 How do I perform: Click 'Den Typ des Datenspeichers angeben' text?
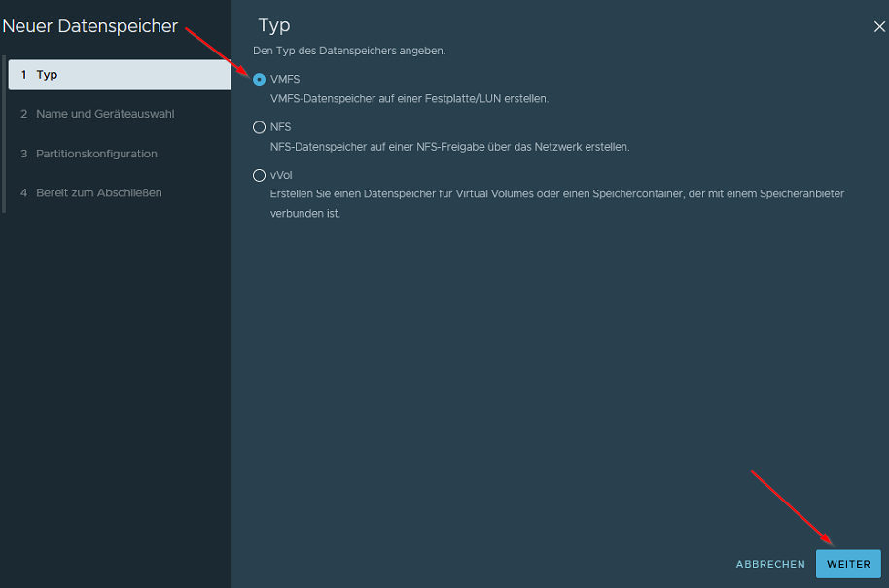(348, 51)
